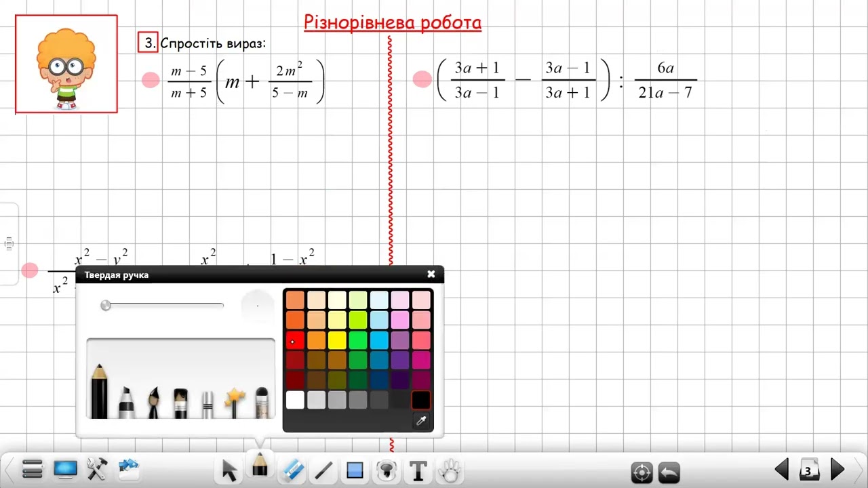Viewport: 868px width, 488px height.
Task: Select the text T tool
Action: click(x=418, y=470)
